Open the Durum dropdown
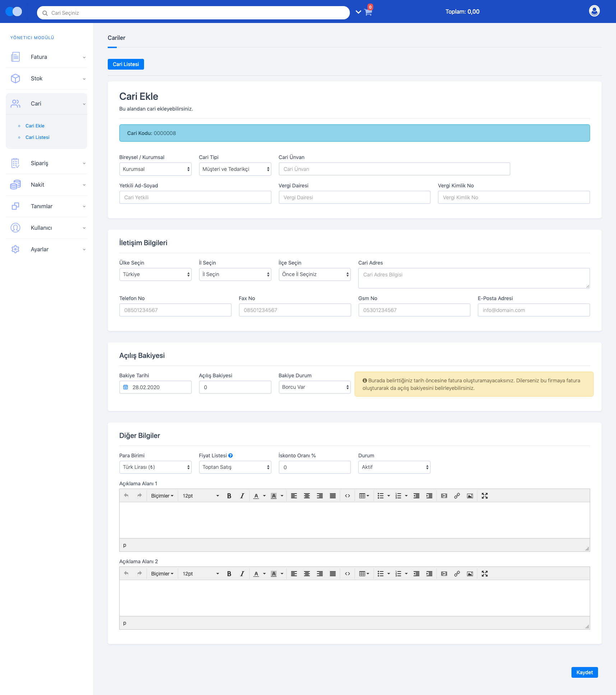Screen dimensions: 616x695 click(x=394, y=467)
